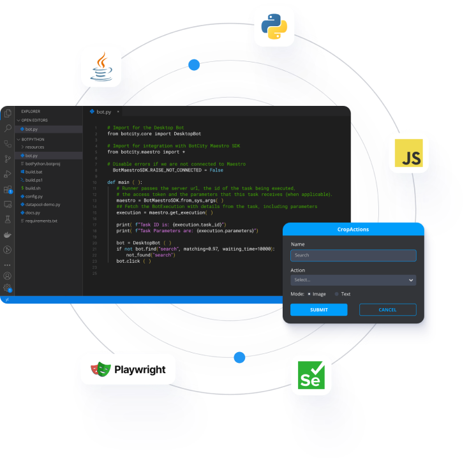Open the Accounts icon in activity bar

point(8,276)
